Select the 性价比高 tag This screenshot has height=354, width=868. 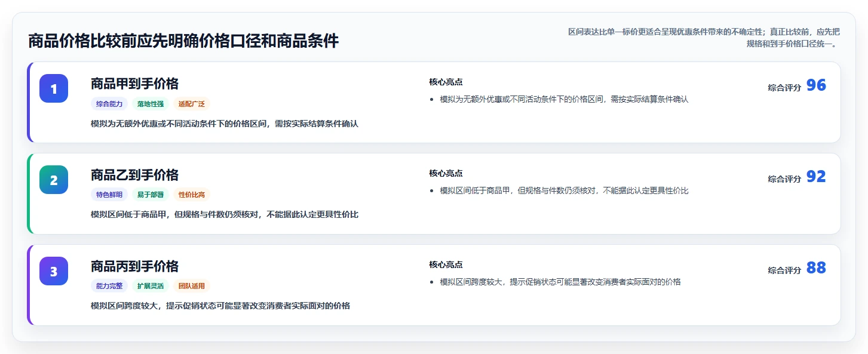tap(192, 195)
